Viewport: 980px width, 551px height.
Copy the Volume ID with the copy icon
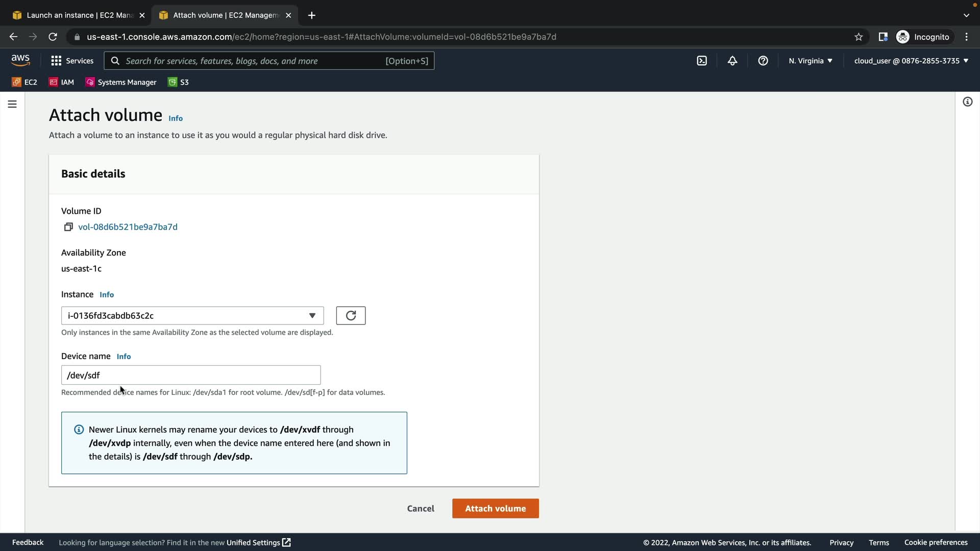tap(68, 227)
